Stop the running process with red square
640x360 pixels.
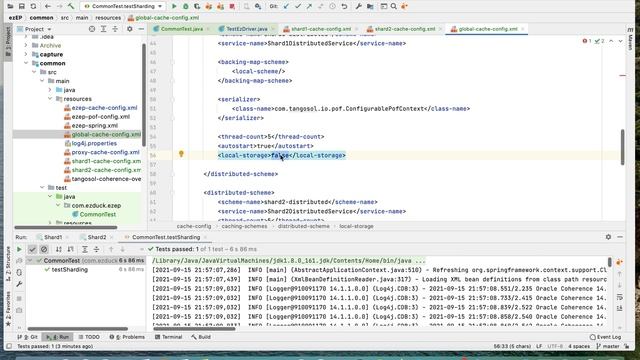click(x=232, y=6)
